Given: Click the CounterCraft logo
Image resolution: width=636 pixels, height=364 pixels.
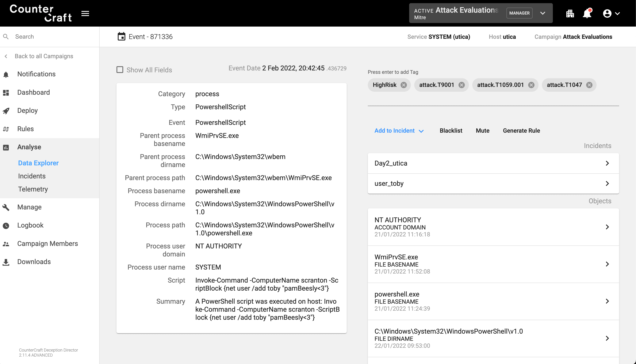Looking at the screenshot, I should tap(41, 13).
